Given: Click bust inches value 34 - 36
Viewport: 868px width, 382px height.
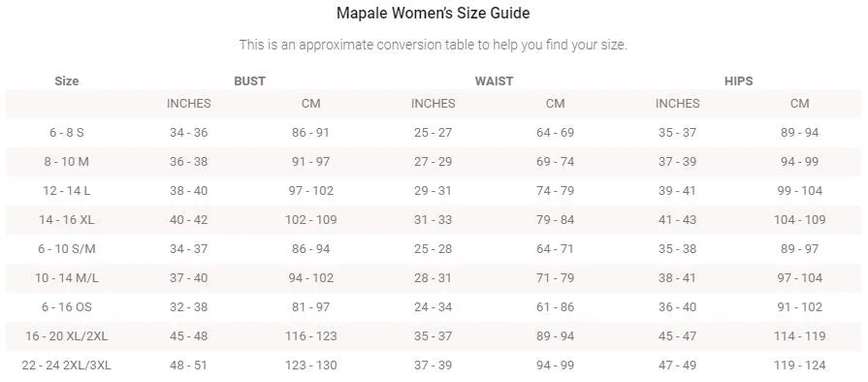Looking at the screenshot, I should pos(189,133).
